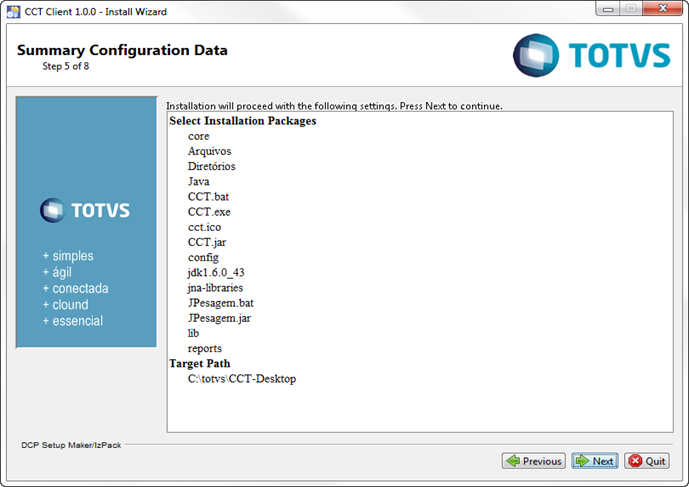The width and height of the screenshot is (689, 487).
Task: Click the TOTVS logo in blue side panel
Action: click(85, 210)
